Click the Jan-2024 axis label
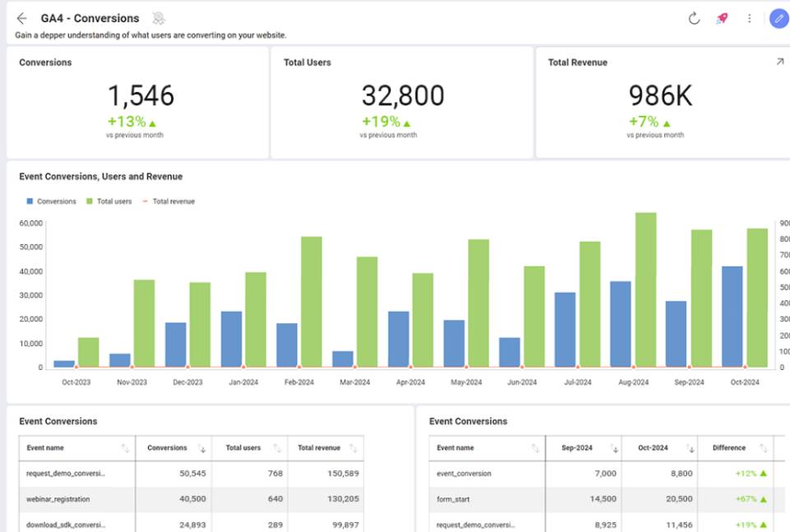 [244, 382]
